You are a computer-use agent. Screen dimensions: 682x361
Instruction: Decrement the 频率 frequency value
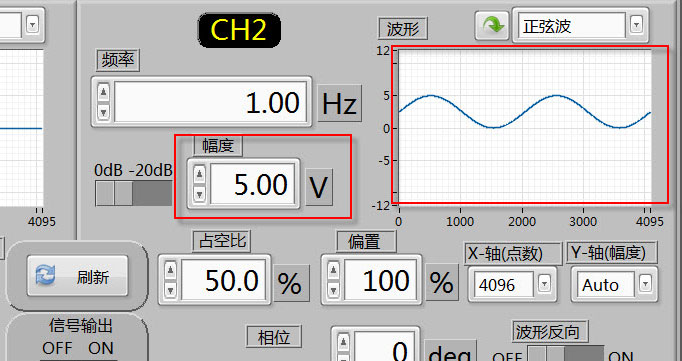click(x=104, y=112)
